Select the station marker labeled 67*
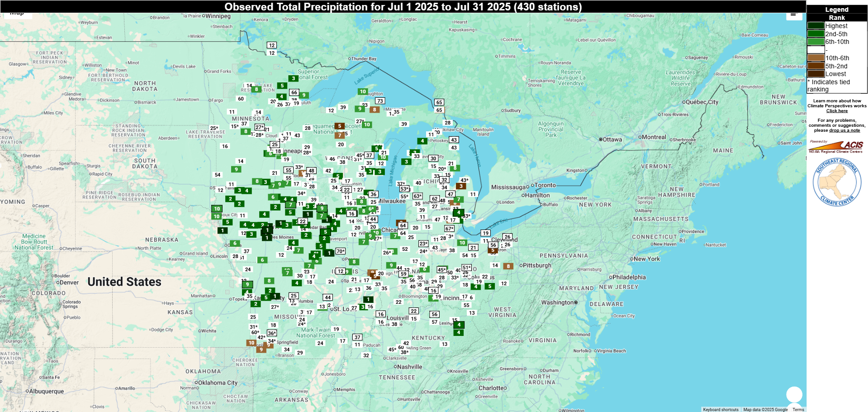The image size is (868, 412). click(x=449, y=229)
